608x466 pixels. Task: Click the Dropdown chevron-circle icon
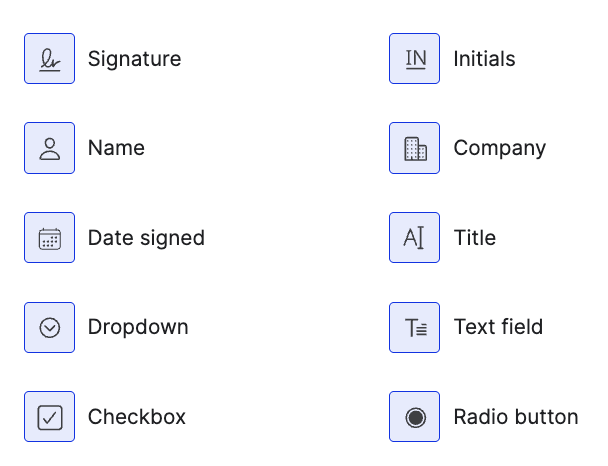[50, 327]
